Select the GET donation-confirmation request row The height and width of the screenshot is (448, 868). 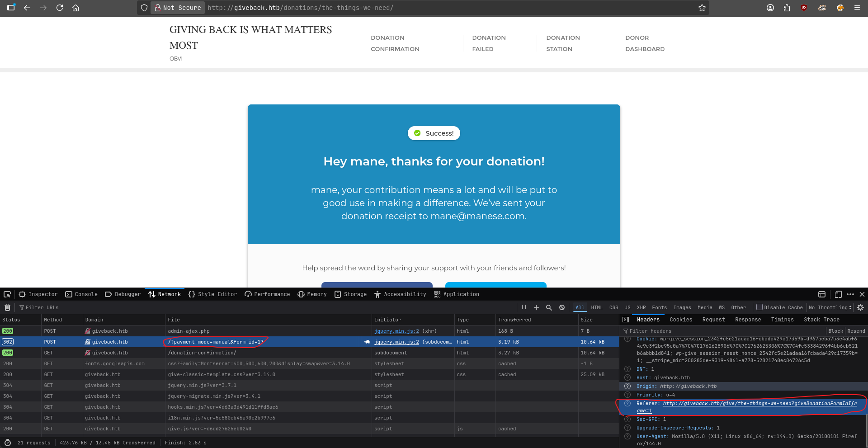pyautogui.click(x=202, y=353)
